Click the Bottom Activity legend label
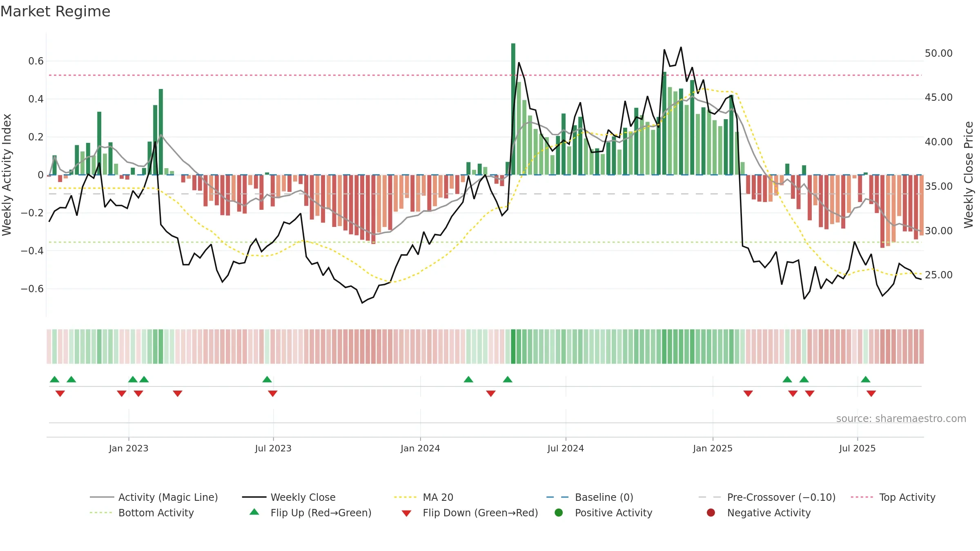The width and height of the screenshot is (980, 551). pos(156,513)
